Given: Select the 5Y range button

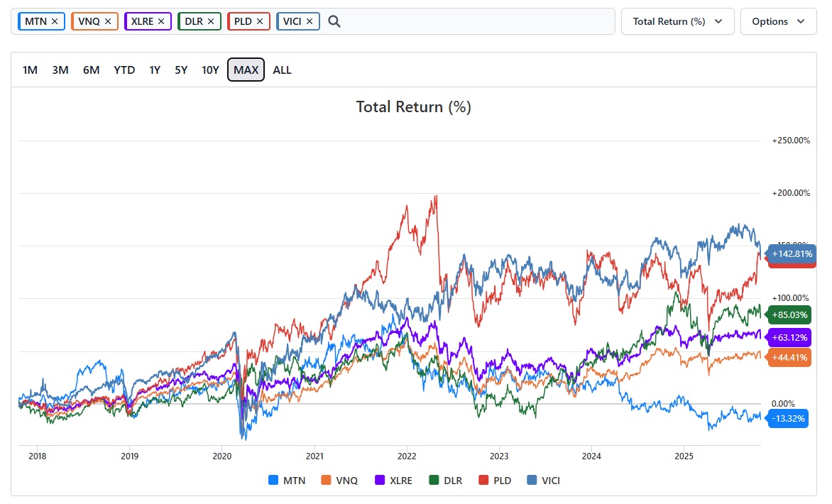Looking at the screenshot, I should (181, 70).
